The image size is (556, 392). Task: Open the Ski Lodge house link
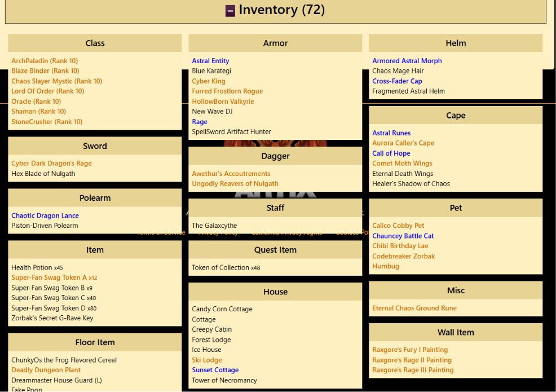pyautogui.click(x=207, y=360)
